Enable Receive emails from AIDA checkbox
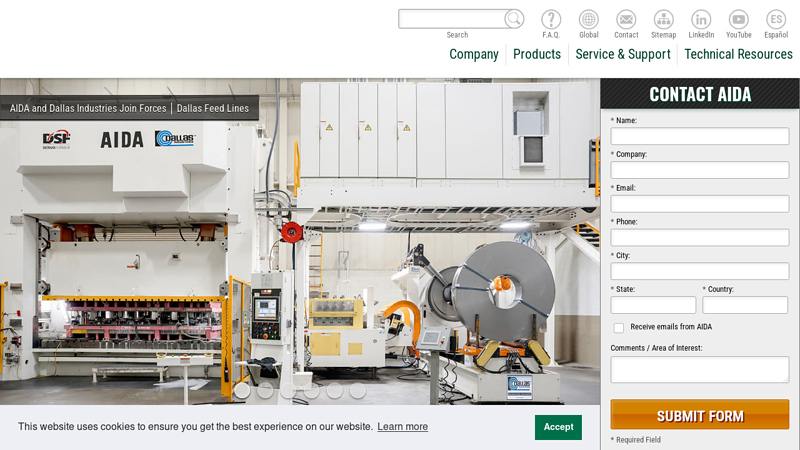The image size is (800, 450). (x=619, y=328)
